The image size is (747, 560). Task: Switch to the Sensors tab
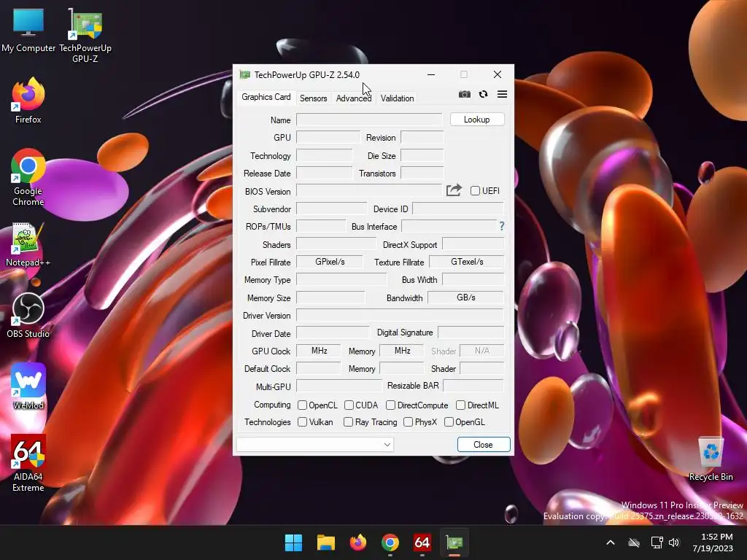313,98
